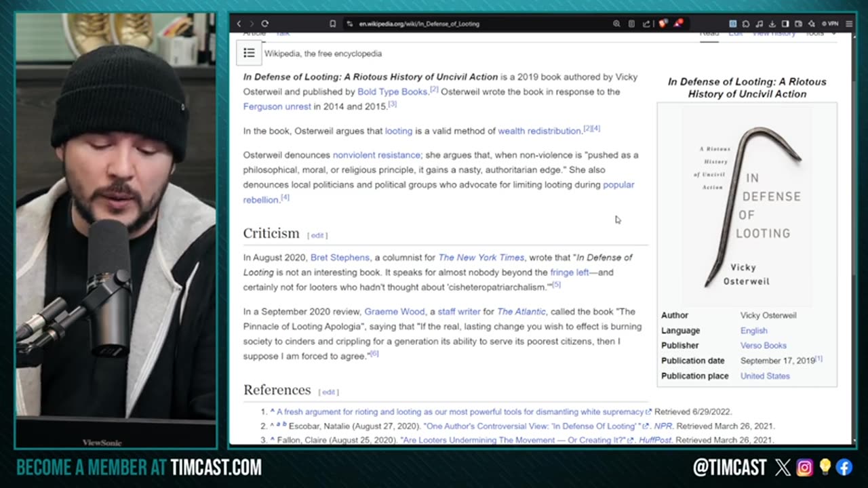Open the Brave Wallet icon
The image size is (868, 488).
798,24
